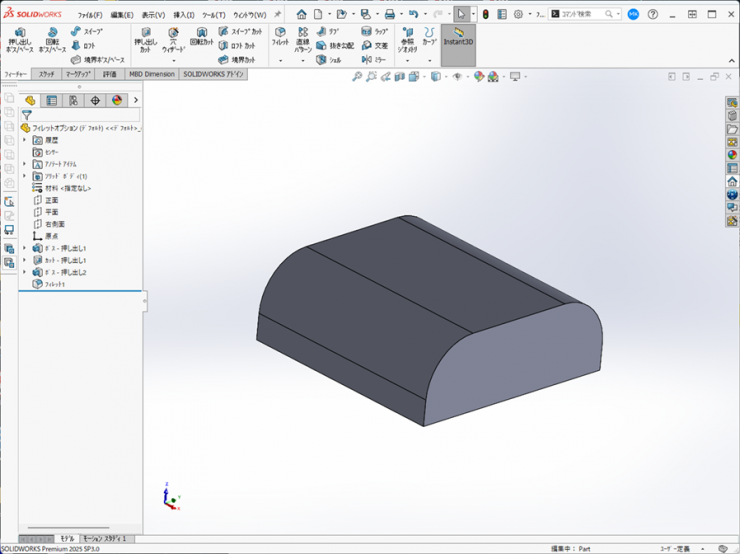Click the Extruded Boss/Base tool (押し出しボス/ベース)

coord(19,39)
